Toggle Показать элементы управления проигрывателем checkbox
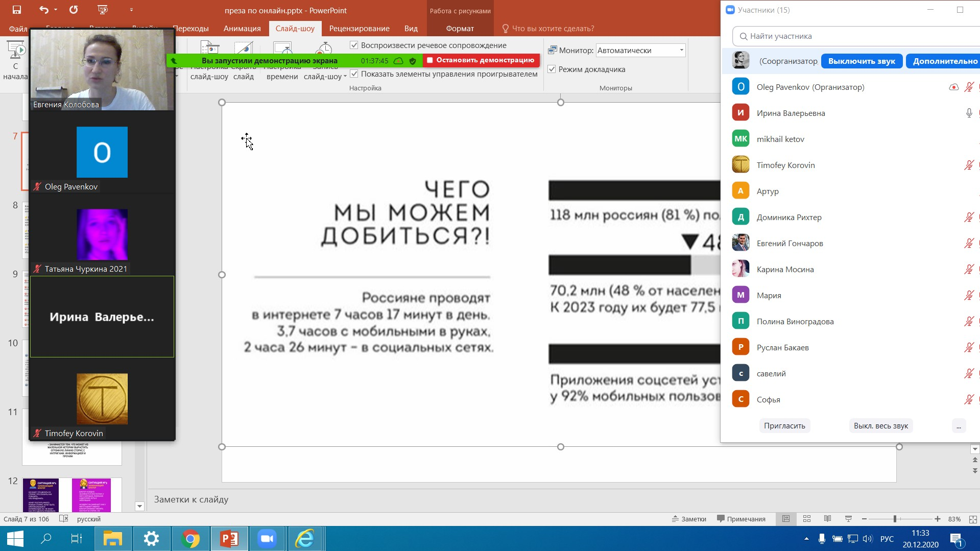This screenshot has height=551, width=980. pos(354,74)
